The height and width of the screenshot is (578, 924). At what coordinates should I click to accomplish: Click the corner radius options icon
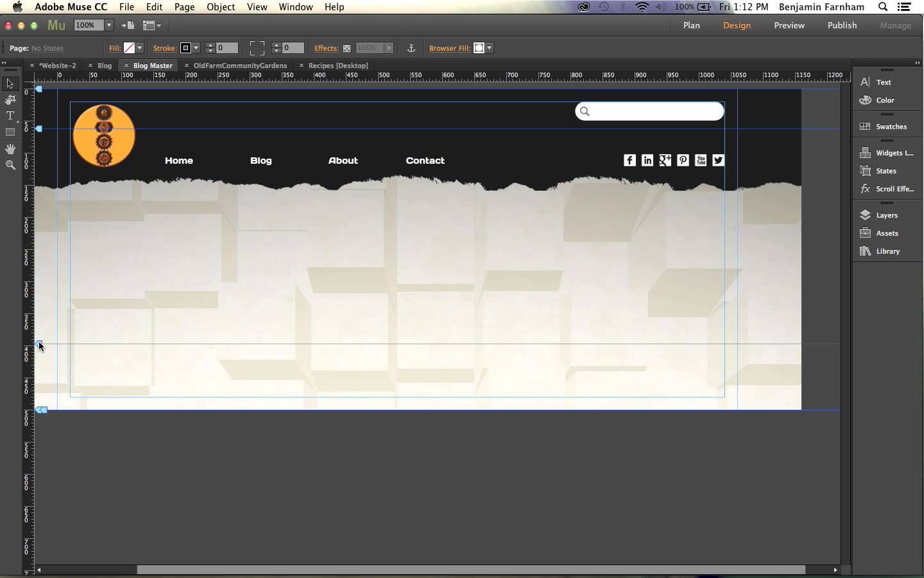pos(257,48)
